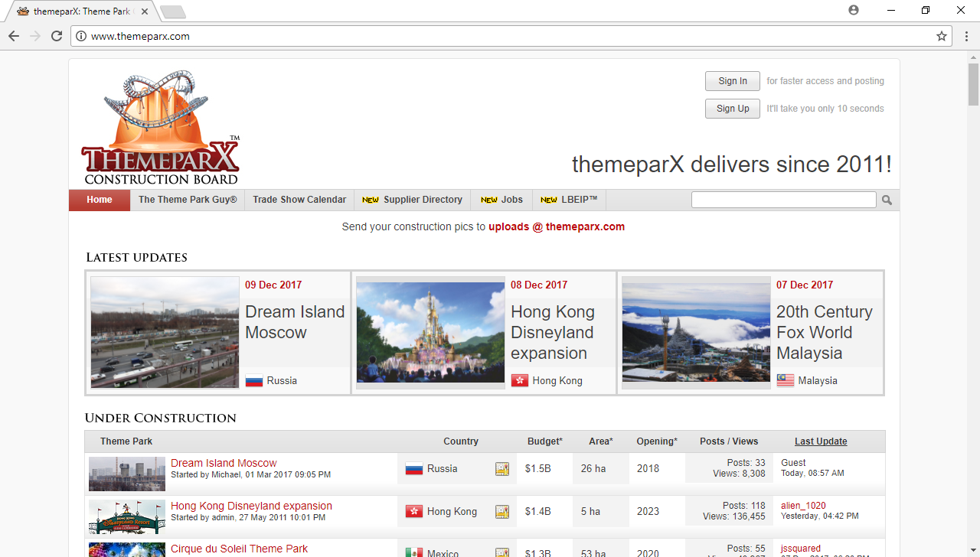Click 20th Century Fox World Malaysia headline
This screenshot has width=980, height=557.
tap(825, 333)
